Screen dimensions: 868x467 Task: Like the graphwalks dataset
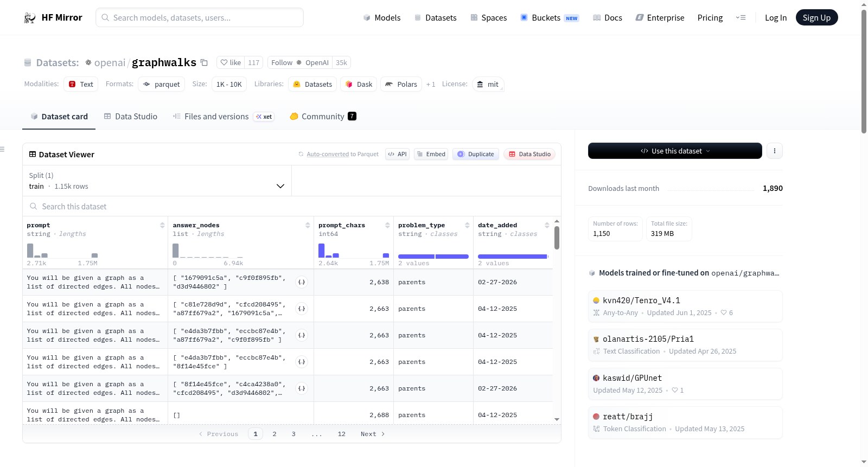pyautogui.click(x=231, y=62)
